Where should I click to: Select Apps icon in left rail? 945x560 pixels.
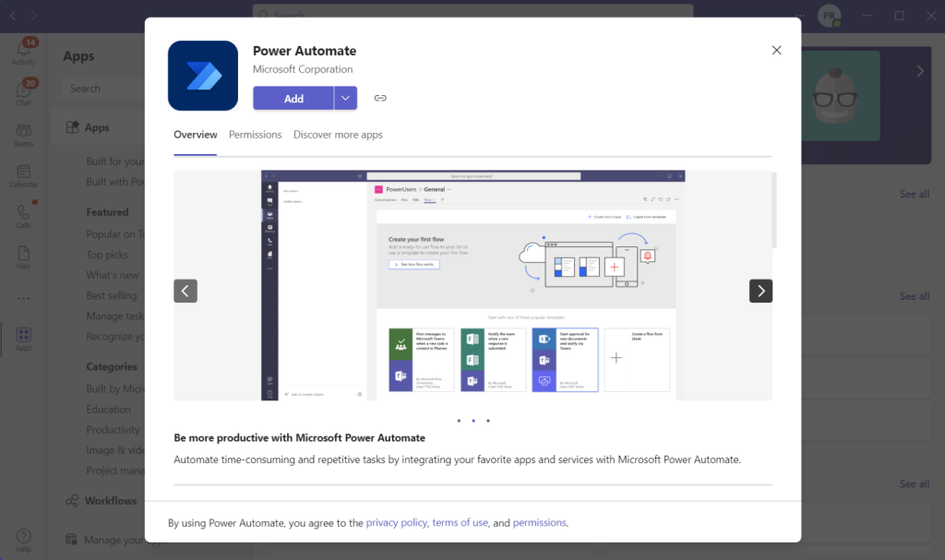[23, 339]
